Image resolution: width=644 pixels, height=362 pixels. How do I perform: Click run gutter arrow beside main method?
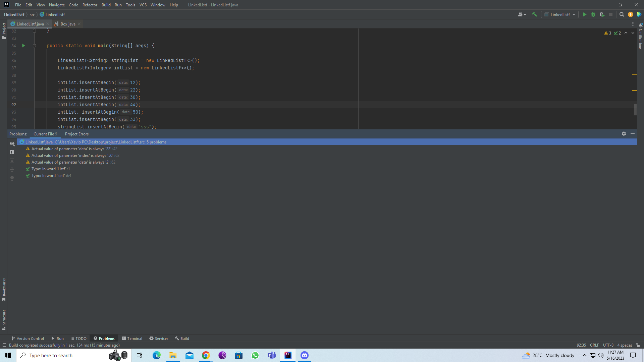(x=23, y=46)
